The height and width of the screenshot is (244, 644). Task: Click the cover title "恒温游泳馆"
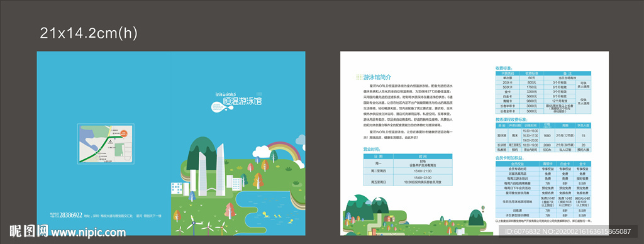tap(242, 101)
